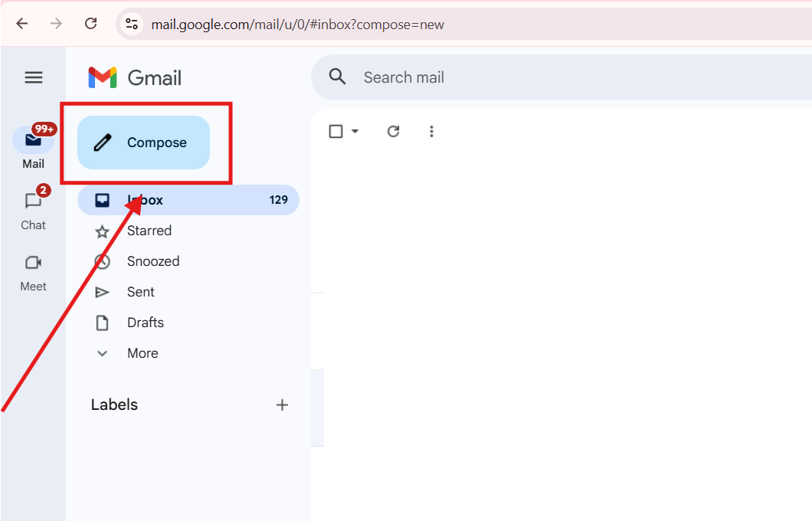Click the inbox Refresh icon
Viewport: 812px width, 521px height.
[x=394, y=132]
